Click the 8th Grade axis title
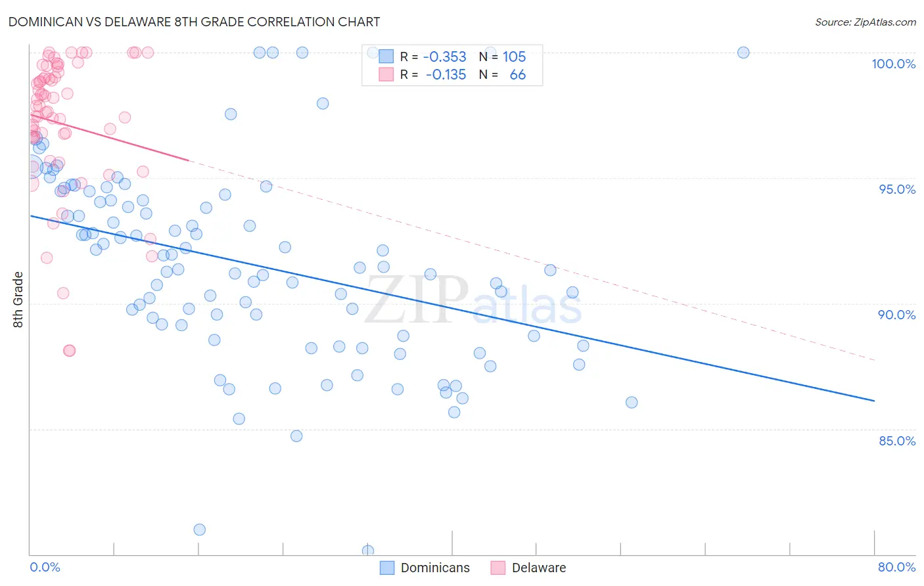Image resolution: width=924 pixels, height=586 pixels. point(18,300)
